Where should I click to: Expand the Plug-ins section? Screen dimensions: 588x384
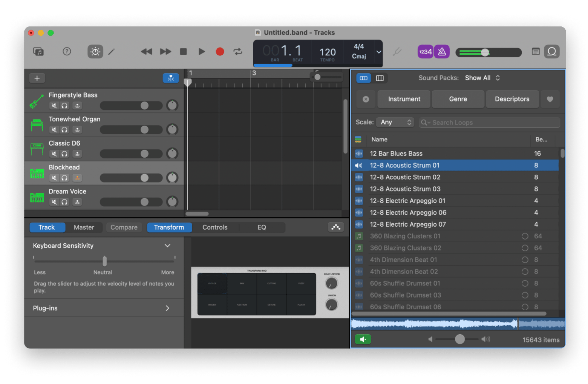click(167, 308)
